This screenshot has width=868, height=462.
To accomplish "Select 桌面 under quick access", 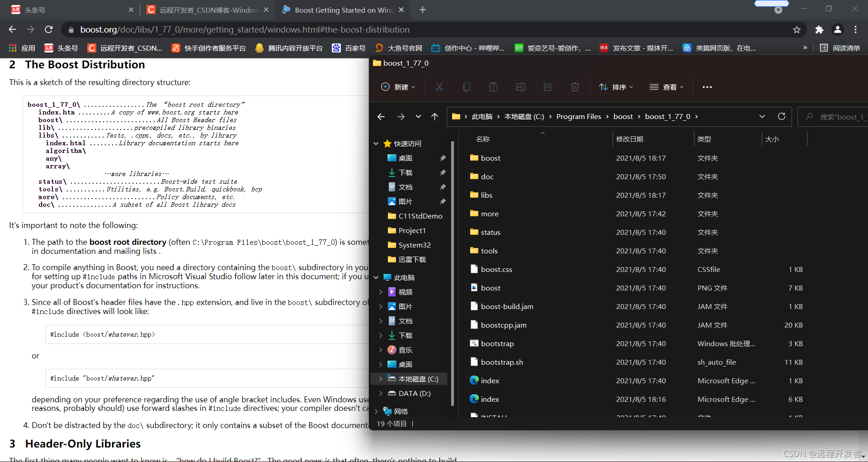I will click(405, 158).
